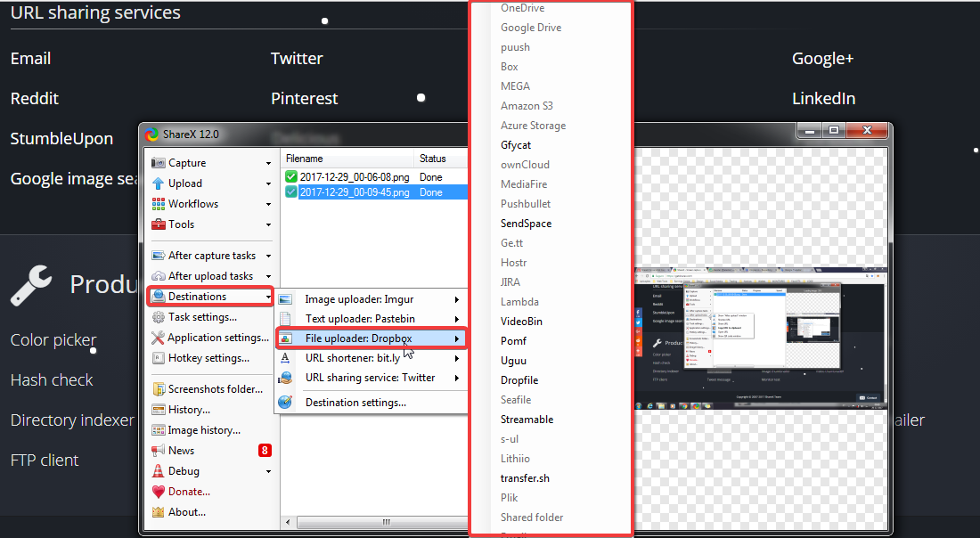Click the Screenshots folder icon
The image size is (980, 538).
click(159, 389)
